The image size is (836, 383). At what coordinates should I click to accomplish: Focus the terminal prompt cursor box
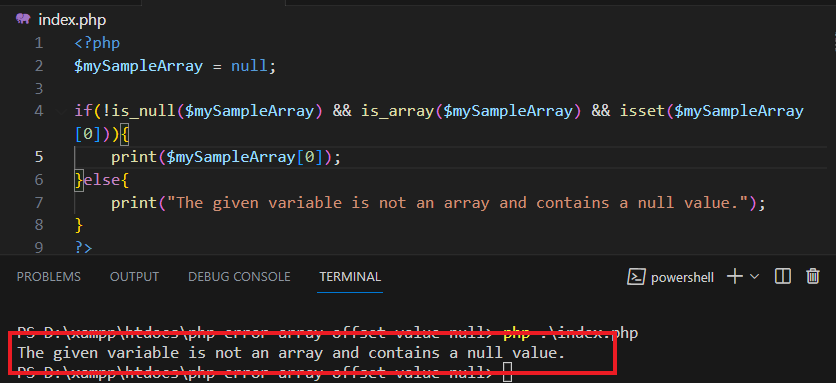[508, 372]
